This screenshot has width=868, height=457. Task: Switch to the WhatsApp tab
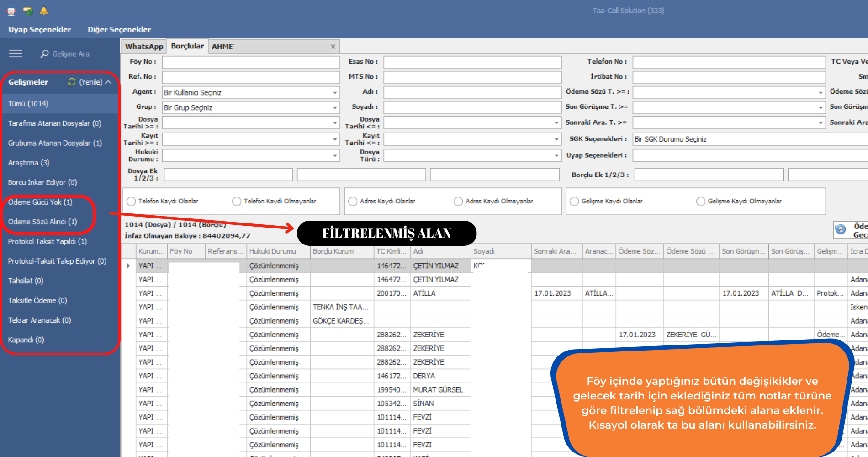point(144,47)
